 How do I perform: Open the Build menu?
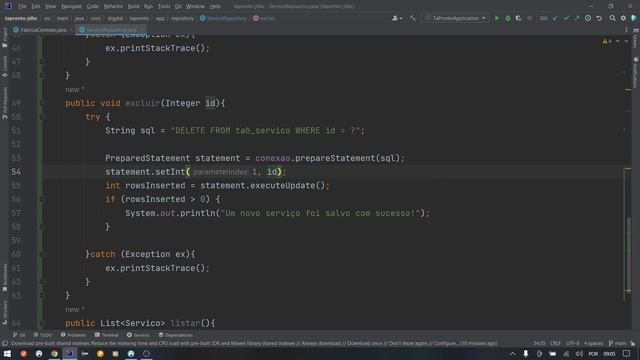point(133,7)
